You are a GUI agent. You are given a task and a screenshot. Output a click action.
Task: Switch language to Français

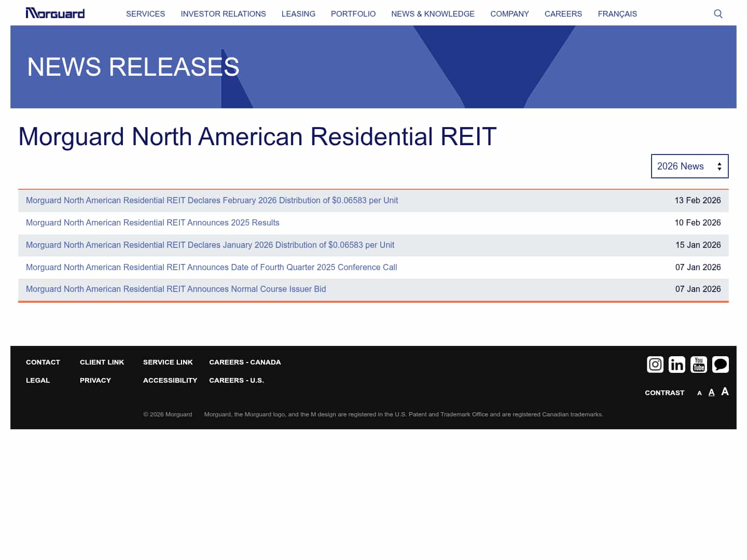[617, 14]
